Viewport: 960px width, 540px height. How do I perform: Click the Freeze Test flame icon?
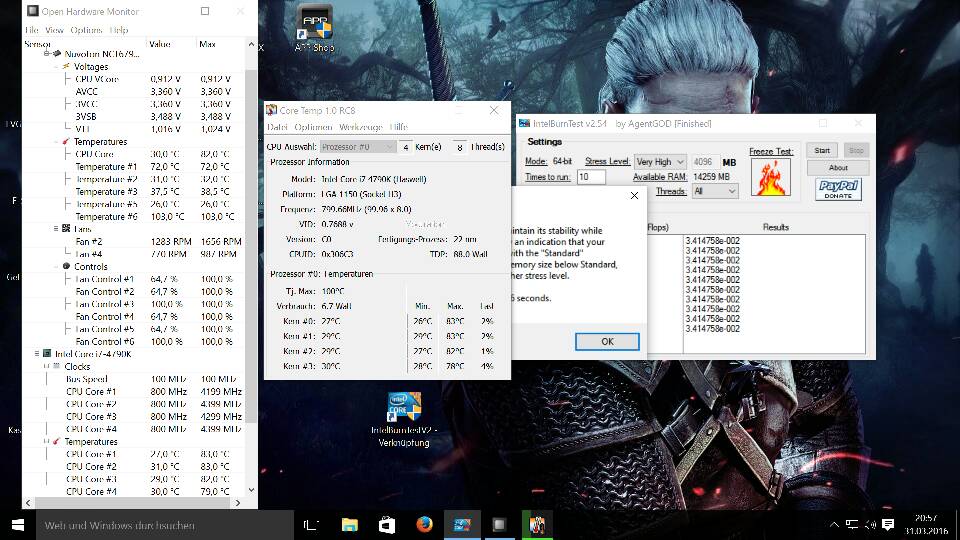770,177
